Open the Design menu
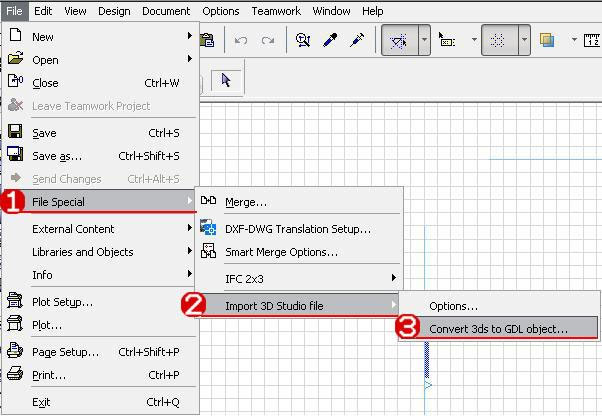Image resolution: width=602 pixels, height=416 pixels. click(114, 11)
